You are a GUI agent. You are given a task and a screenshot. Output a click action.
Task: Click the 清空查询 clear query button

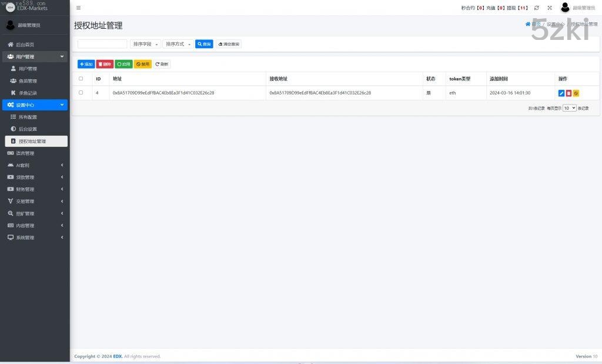pos(229,44)
